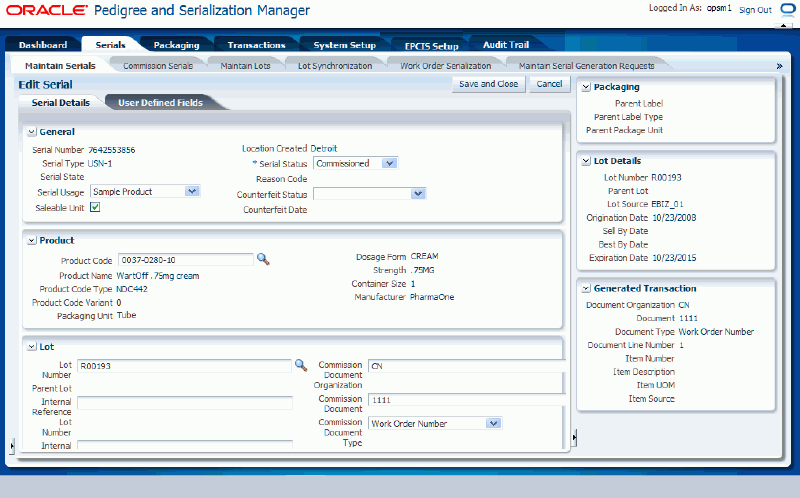Click Commission Document field showing 1111
This screenshot has height=498, width=800.
point(467,400)
